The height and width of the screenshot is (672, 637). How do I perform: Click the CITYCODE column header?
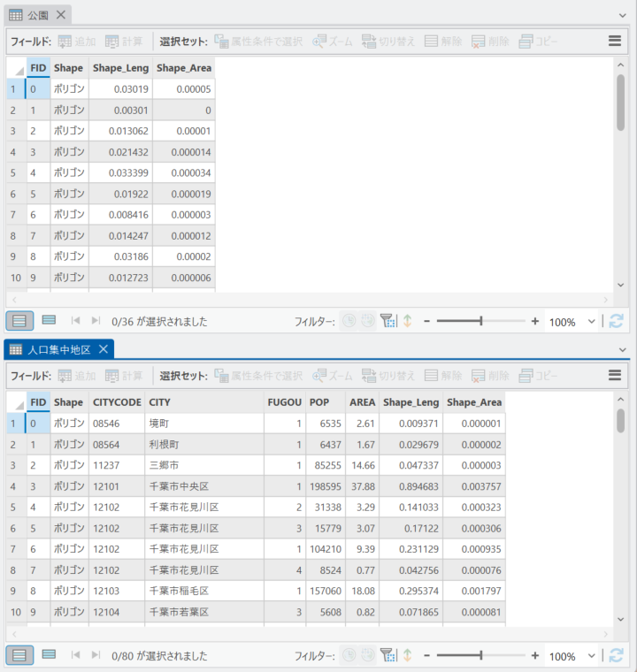[117, 402]
